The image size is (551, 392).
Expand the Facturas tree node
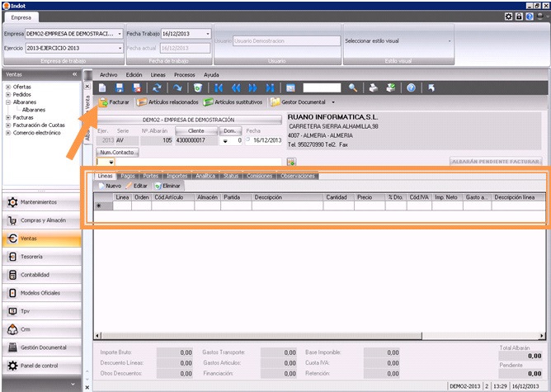pos(8,117)
